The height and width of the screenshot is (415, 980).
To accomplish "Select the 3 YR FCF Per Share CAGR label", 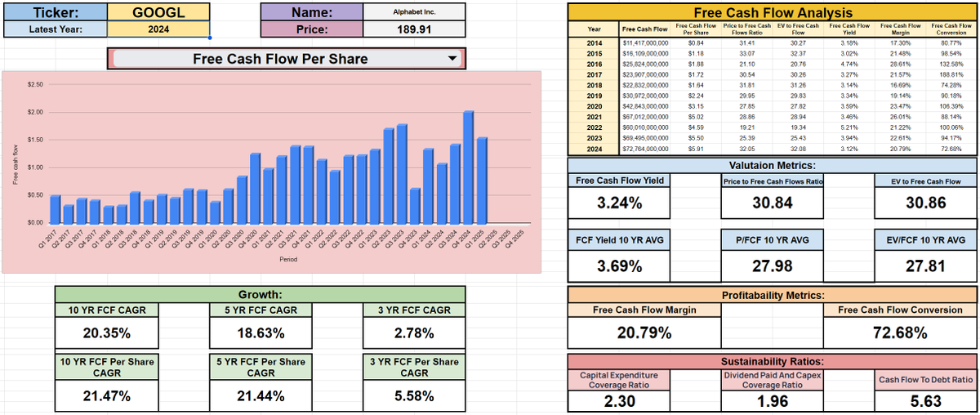I will (x=414, y=367).
